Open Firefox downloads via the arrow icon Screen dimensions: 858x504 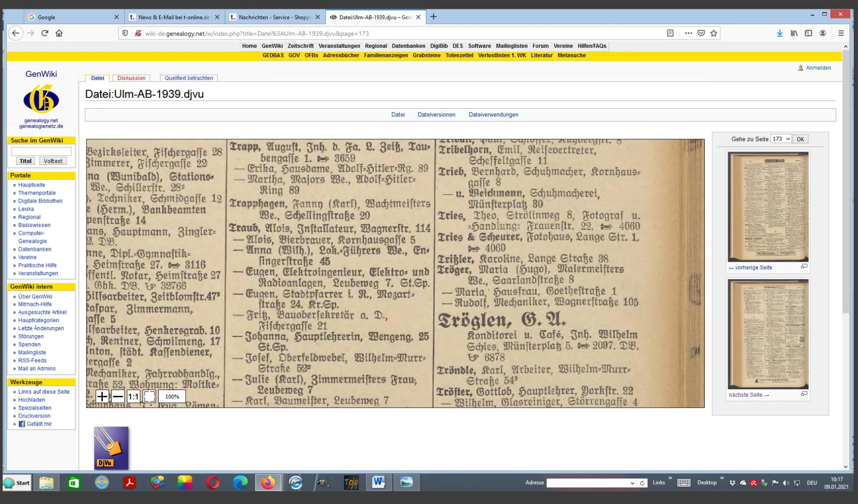pos(779,33)
